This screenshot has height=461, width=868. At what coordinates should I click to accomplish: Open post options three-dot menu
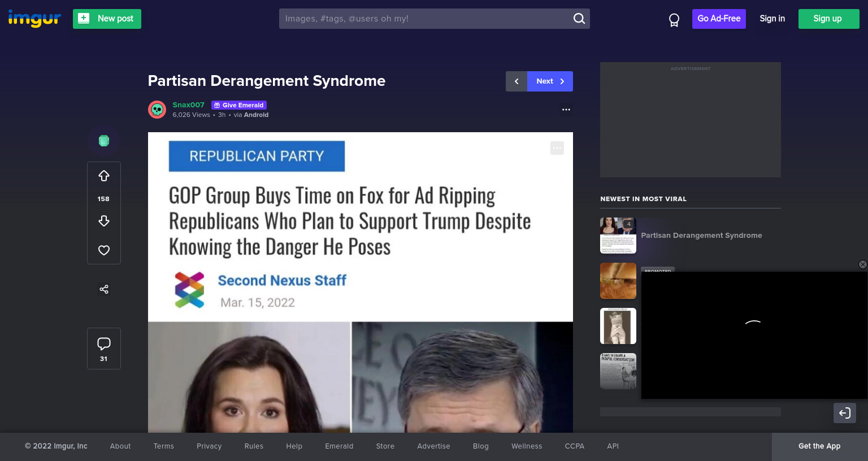click(566, 110)
